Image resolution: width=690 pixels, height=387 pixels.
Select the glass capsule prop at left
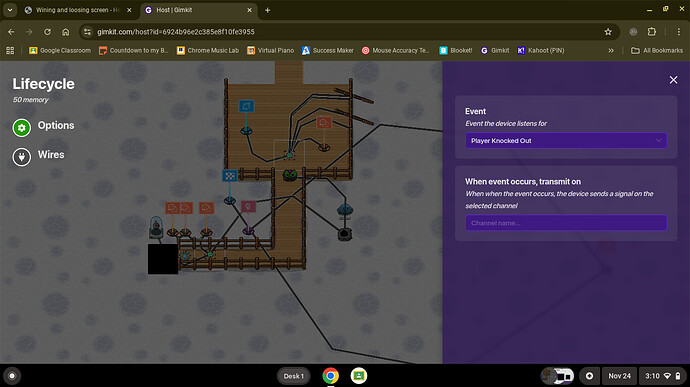point(156,227)
